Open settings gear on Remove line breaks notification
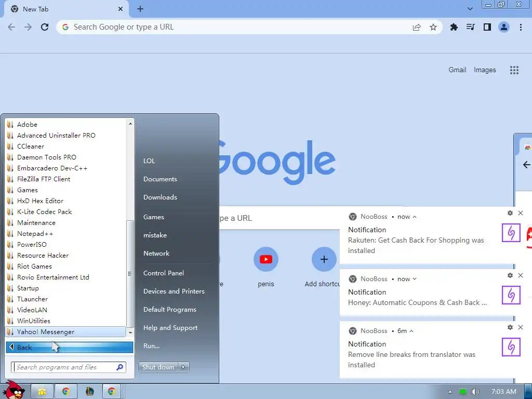Image resolution: width=532 pixels, height=399 pixels. 510,327
